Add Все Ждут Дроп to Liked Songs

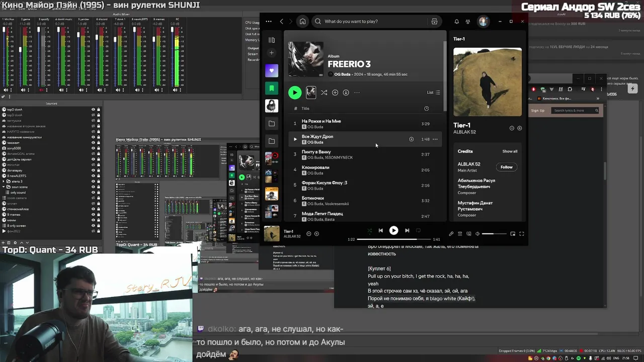pos(411,139)
